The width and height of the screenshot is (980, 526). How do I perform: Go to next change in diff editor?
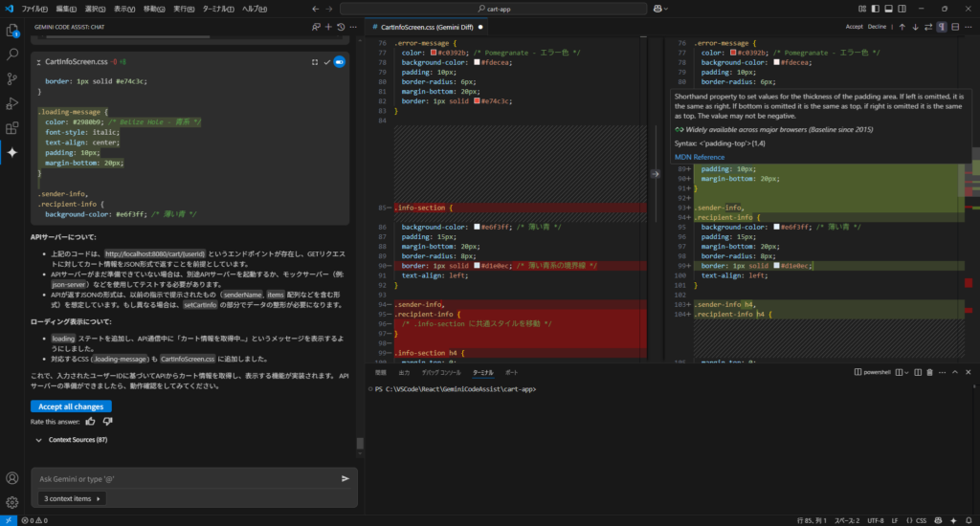tap(915, 27)
